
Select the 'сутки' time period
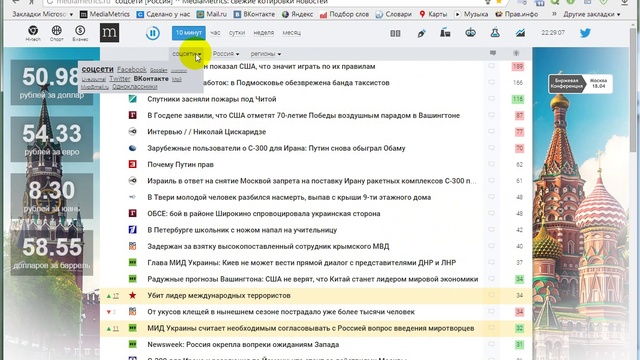tap(237, 33)
